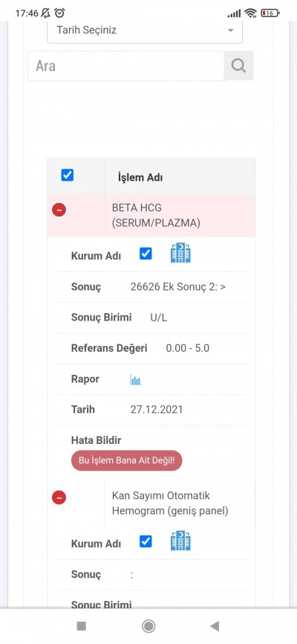Uncheck Kurum Adı checkbox for BETA HCG
The image size is (297, 644).
point(146,254)
